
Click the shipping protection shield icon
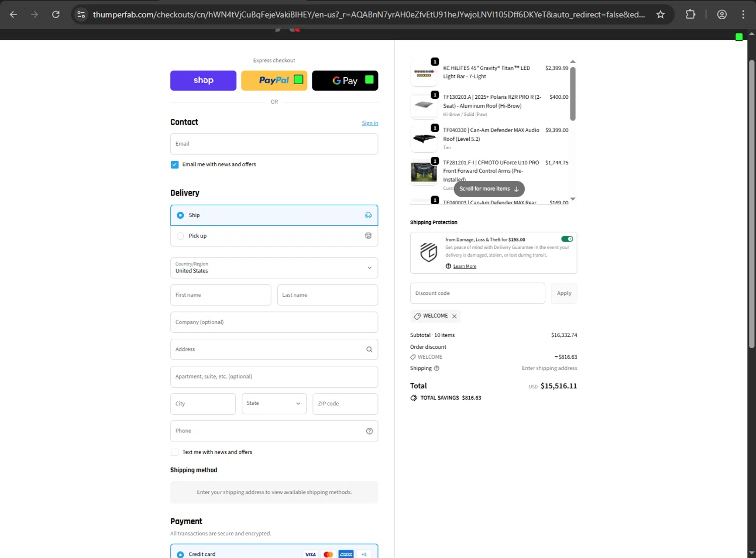coord(428,253)
